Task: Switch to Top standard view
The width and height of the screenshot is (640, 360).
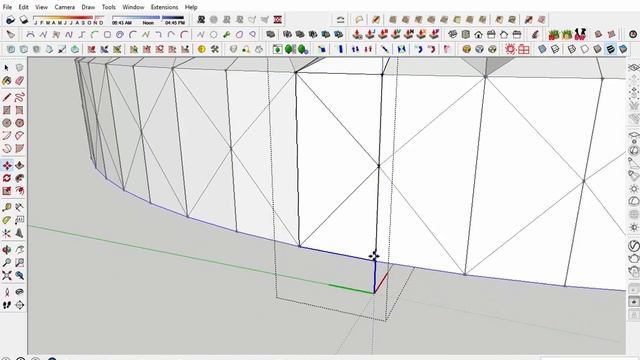Action: pyautogui.click(x=465, y=34)
